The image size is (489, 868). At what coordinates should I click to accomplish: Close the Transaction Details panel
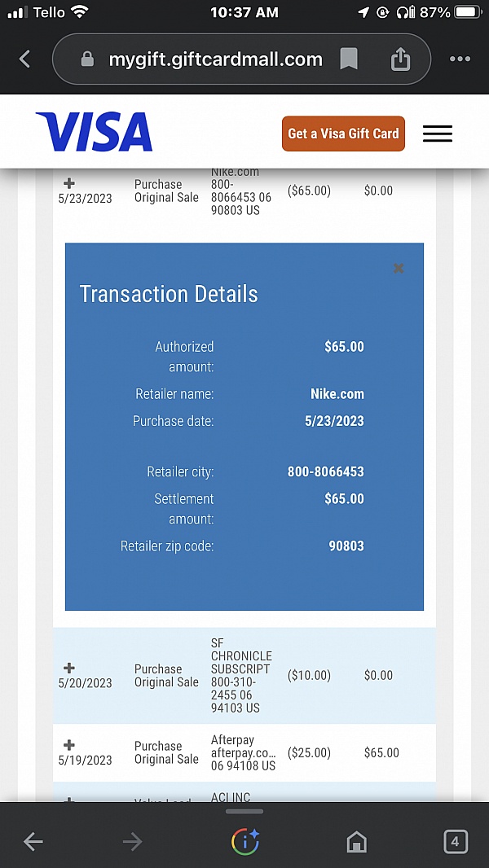pos(399,268)
